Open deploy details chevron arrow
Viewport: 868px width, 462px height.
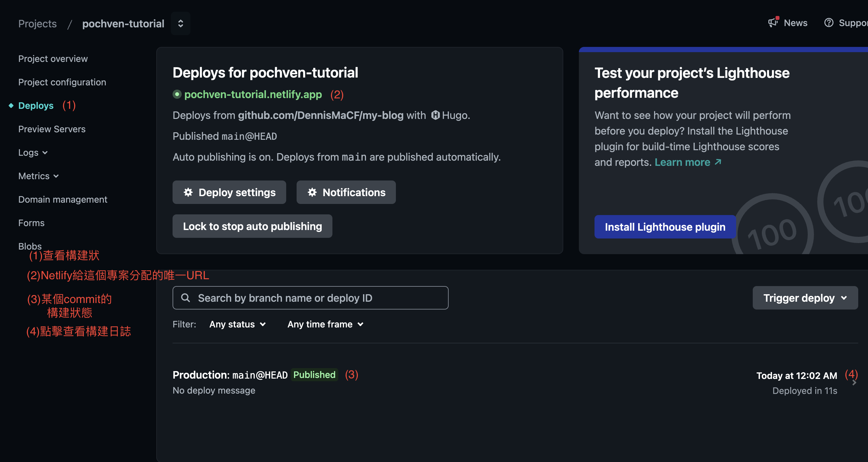854,383
